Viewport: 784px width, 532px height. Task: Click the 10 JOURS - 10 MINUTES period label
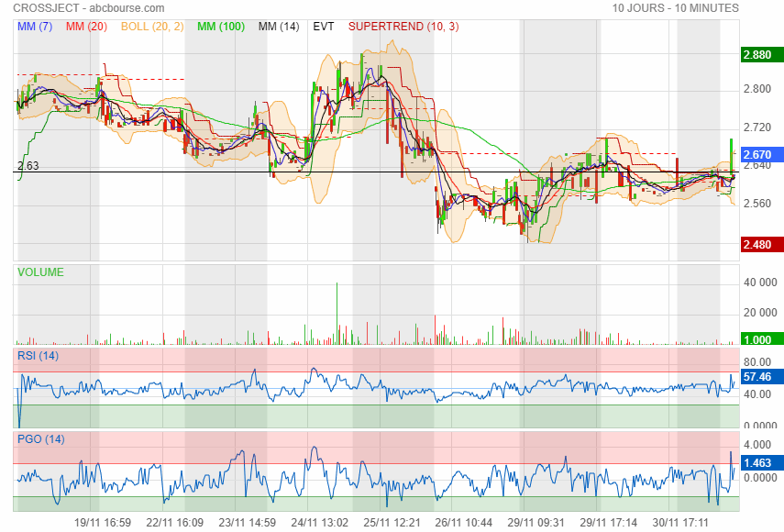click(676, 8)
